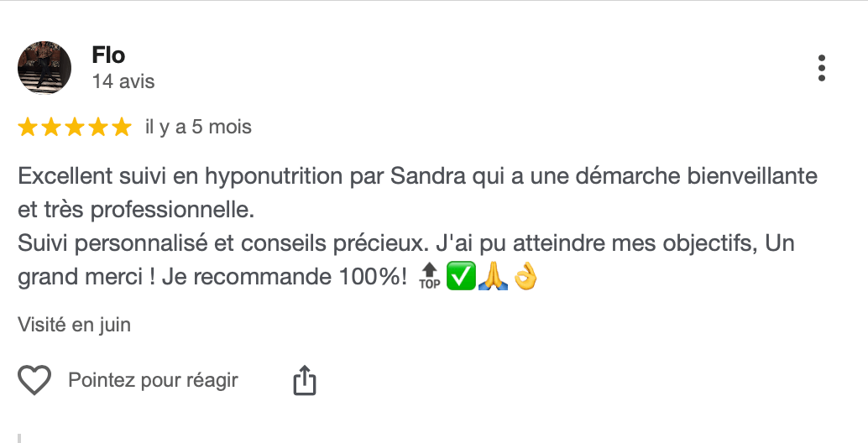Click the second yellow rating star

(51, 128)
